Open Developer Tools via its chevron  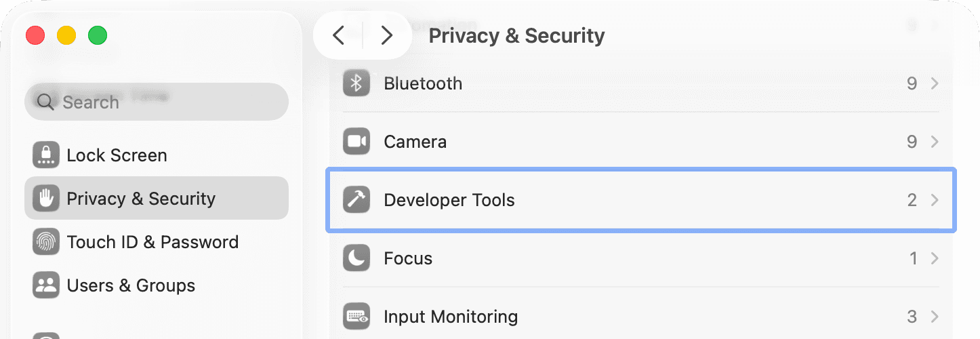pos(935,200)
